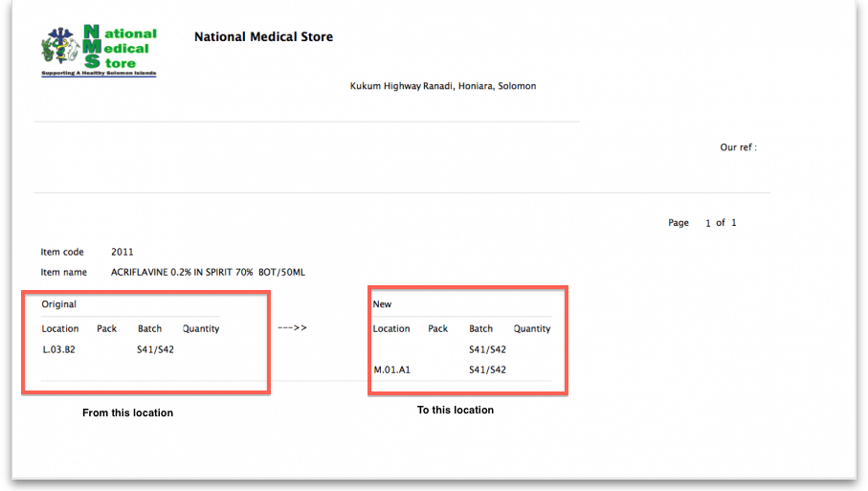Select batch S41/S42 in the M.01.A1 row
868x491 pixels.
pyautogui.click(x=487, y=369)
